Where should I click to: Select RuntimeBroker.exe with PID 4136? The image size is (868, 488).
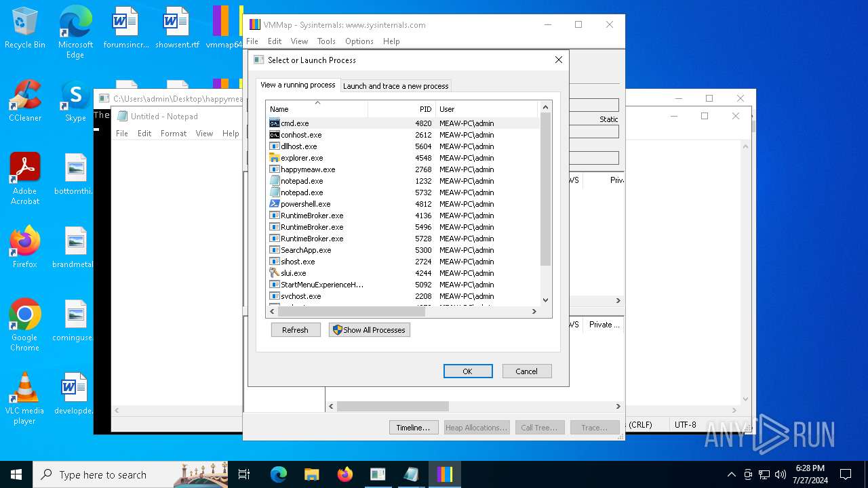pyautogui.click(x=403, y=216)
